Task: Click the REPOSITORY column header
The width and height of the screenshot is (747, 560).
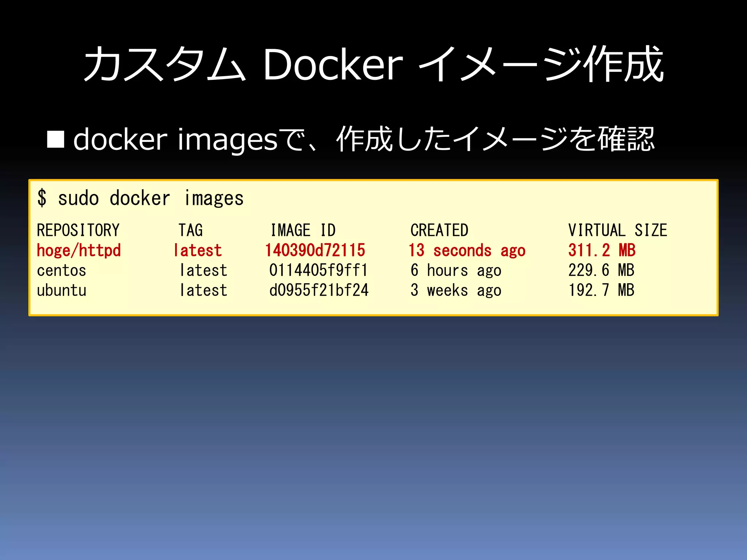Action: pyautogui.click(x=78, y=230)
